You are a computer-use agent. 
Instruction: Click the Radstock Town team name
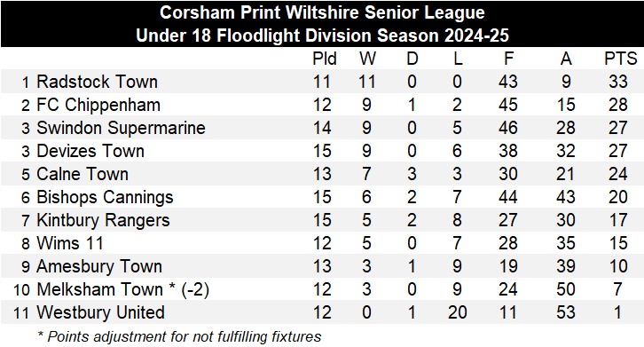pyautogui.click(x=97, y=82)
